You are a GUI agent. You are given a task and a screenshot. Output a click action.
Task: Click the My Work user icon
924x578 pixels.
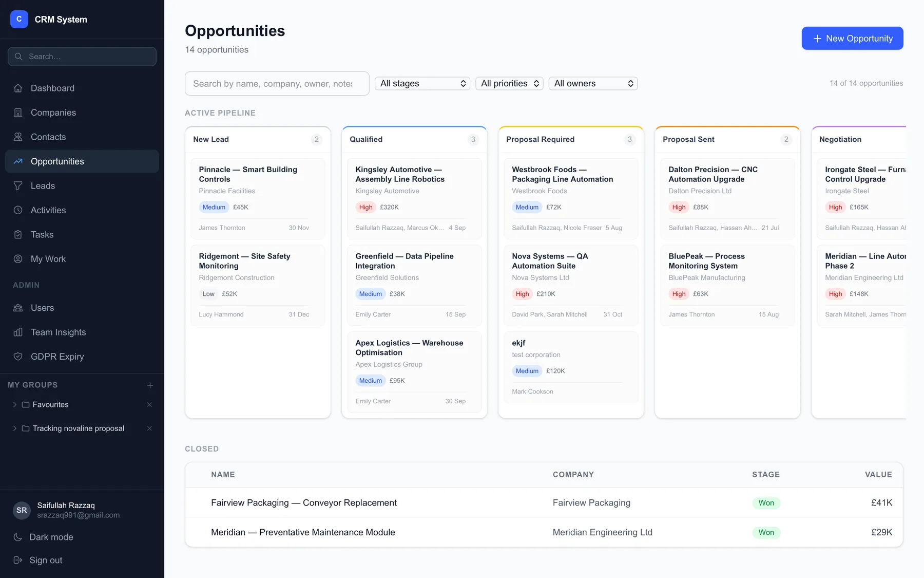click(x=18, y=259)
